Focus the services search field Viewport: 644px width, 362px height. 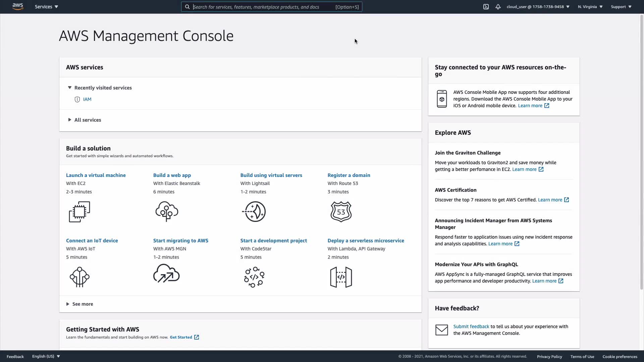262,7
